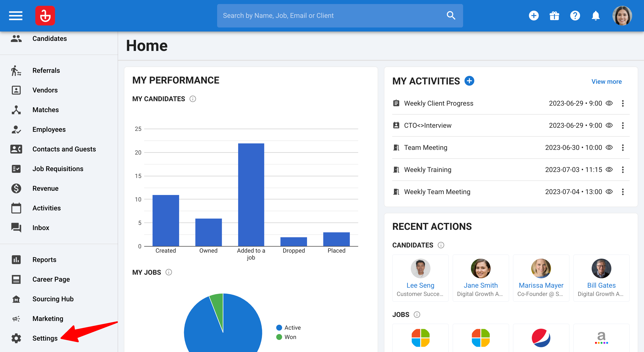Open Lee Seng candidate profile
The height and width of the screenshot is (352, 644).
420,285
